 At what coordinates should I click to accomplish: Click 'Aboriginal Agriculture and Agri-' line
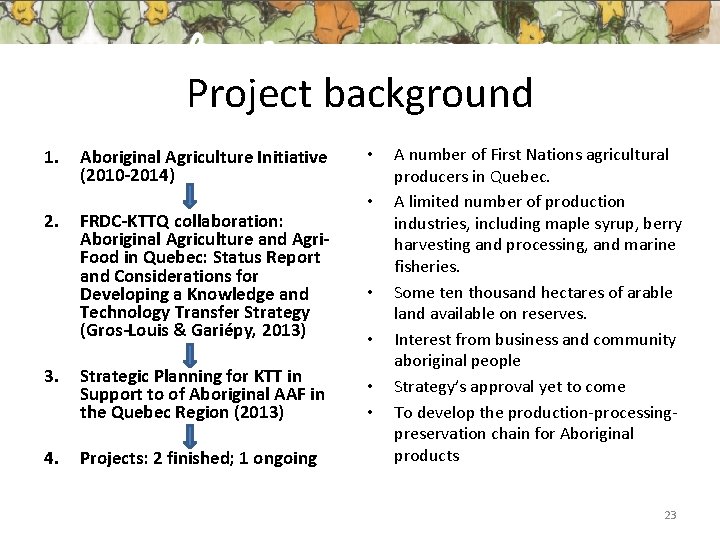[x=204, y=239]
